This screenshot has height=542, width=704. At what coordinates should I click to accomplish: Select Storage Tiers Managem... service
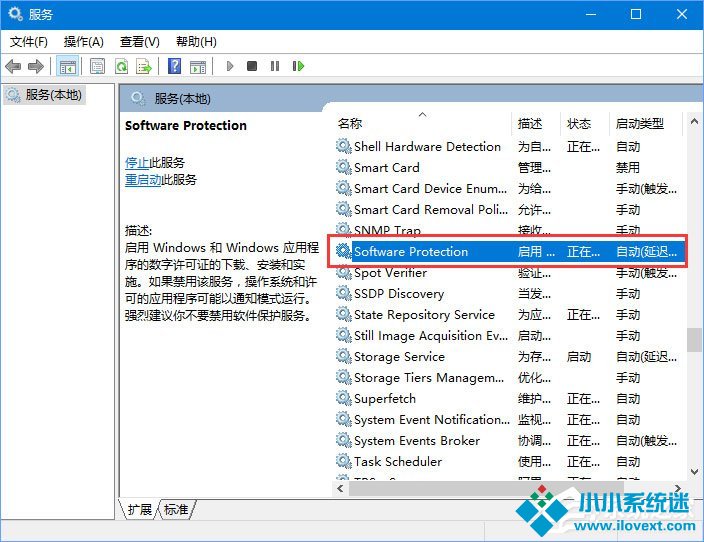pyautogui.click(x=509, y=378)
